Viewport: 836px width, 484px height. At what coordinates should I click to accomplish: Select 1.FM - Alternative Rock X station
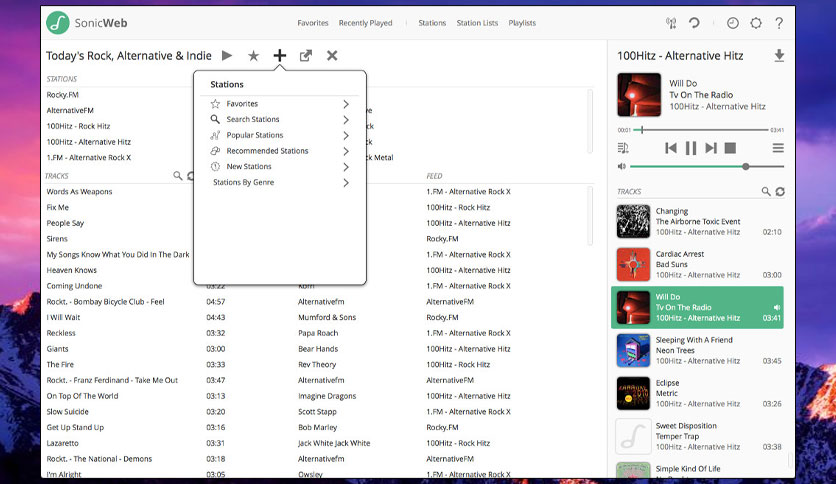(x=89, y=158)
